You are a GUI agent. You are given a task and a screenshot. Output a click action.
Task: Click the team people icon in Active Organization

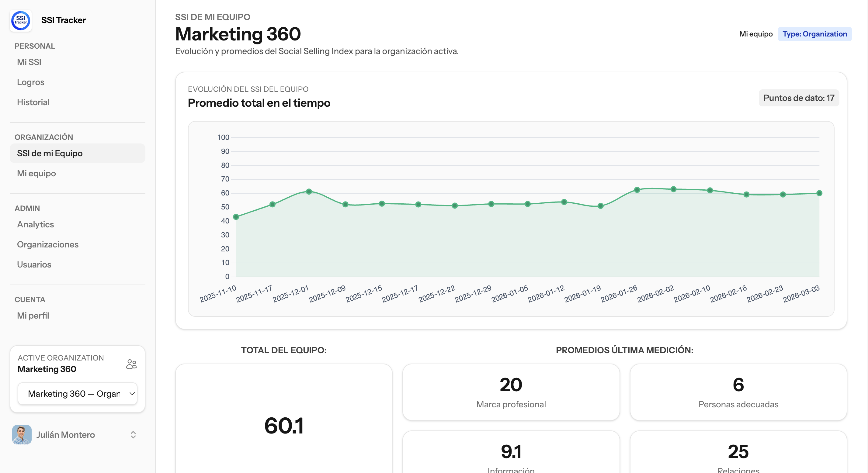click(x=131, y=364)
